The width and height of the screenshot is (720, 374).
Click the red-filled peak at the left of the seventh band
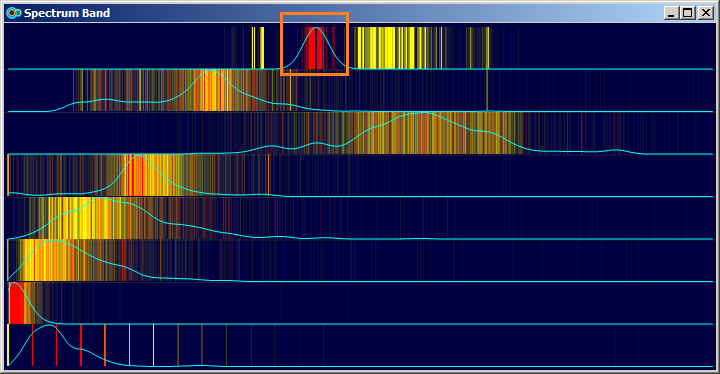(17, 304)
